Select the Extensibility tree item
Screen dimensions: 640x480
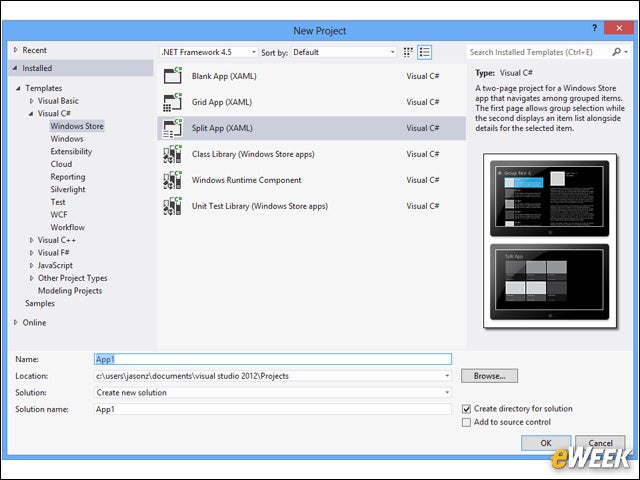point(71,151)
